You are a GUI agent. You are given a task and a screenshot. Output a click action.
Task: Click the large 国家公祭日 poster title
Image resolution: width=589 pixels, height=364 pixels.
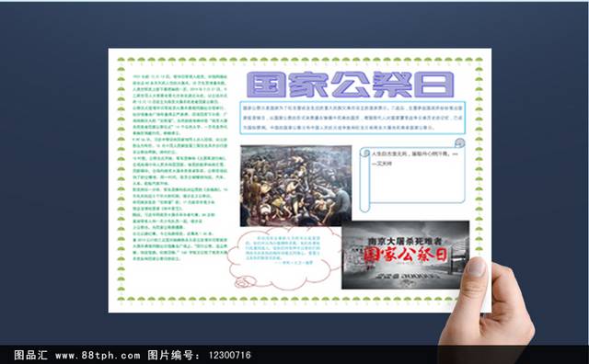(x=350, y=85)
